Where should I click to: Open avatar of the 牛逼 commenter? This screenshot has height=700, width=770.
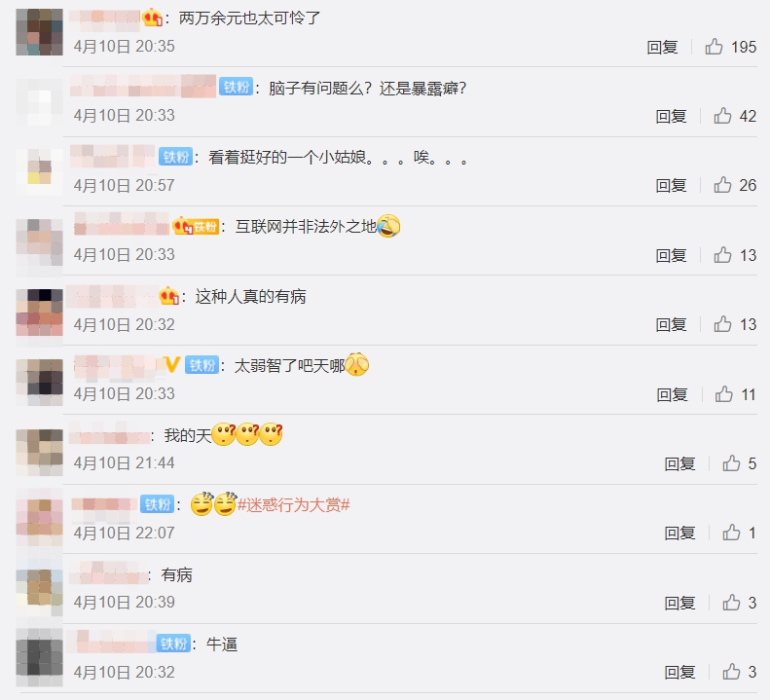(x=39, y=657)
